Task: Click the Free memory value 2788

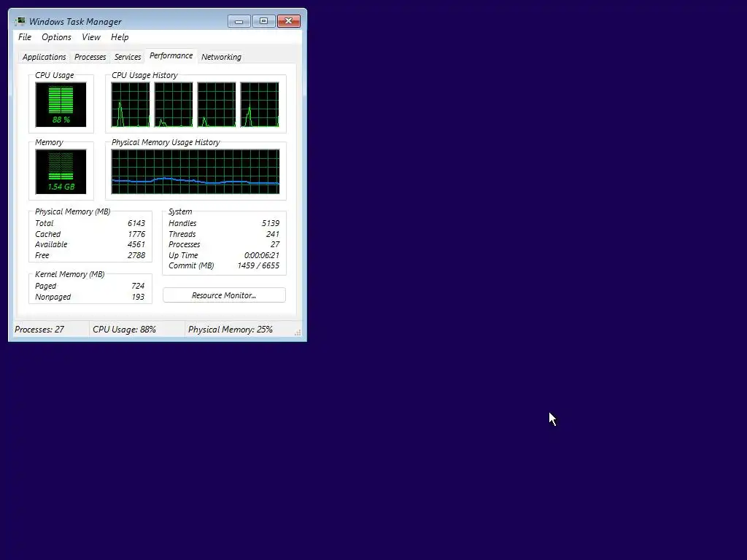Action: [136, 256]
